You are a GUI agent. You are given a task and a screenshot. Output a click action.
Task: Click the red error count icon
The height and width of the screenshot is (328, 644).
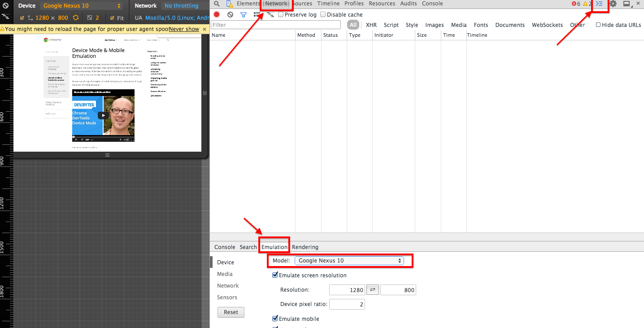(x=574, y=4)
